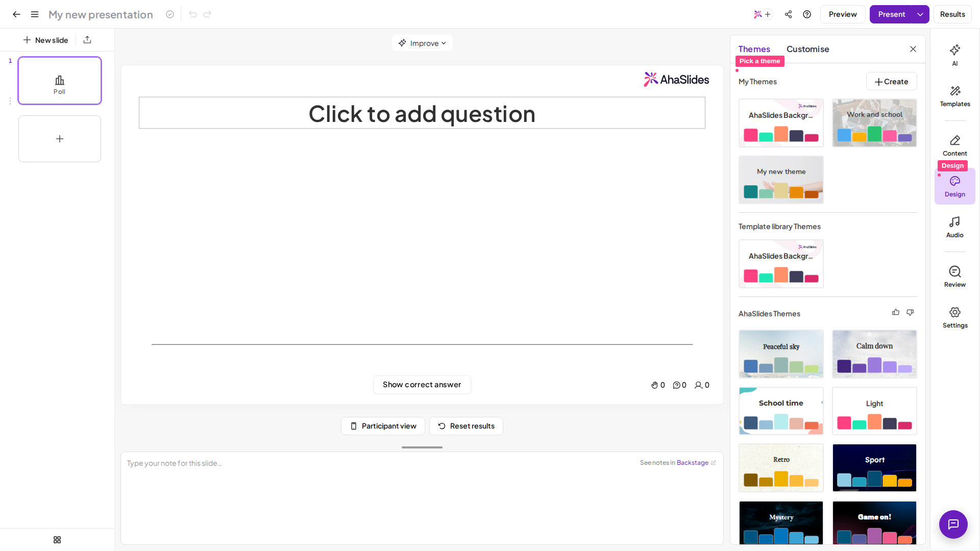Click the undo icon
The image size is (980, 551).
(x=193, y=14)
